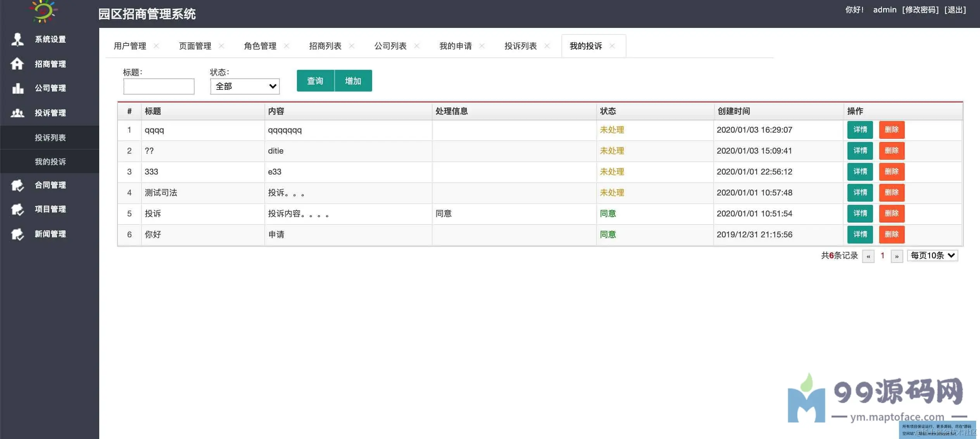Close the 投诉列表 tab

pyautogui.click(x=547, y=46)
